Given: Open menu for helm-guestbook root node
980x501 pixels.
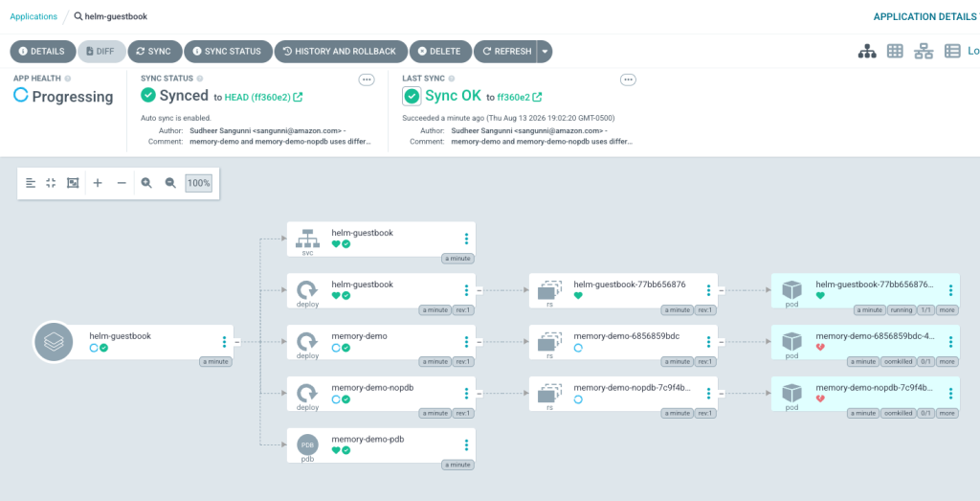Looking at the screenshot, I should (224, 342).
